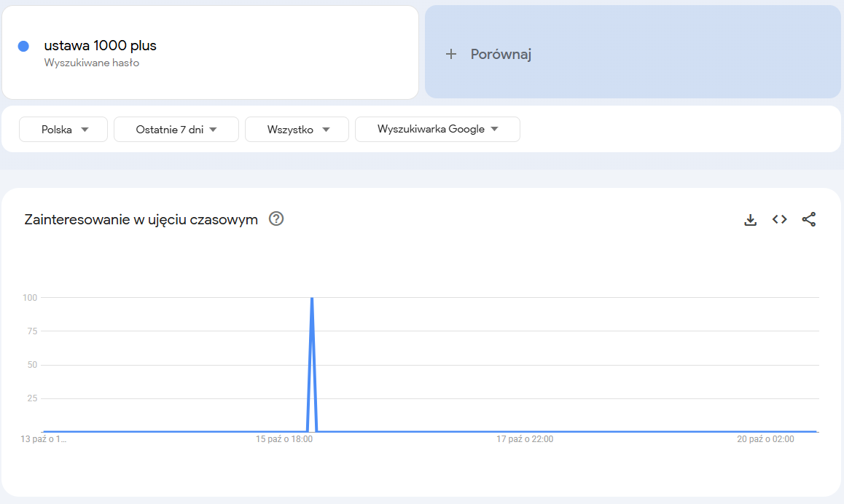This screenshot has width=844, height=504.
Task: Edit the search term ustawa 1000 plus
Action: click(101, 46)
